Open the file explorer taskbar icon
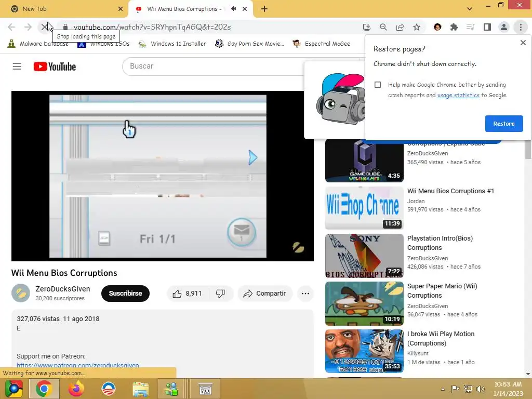 click(140, 389)
